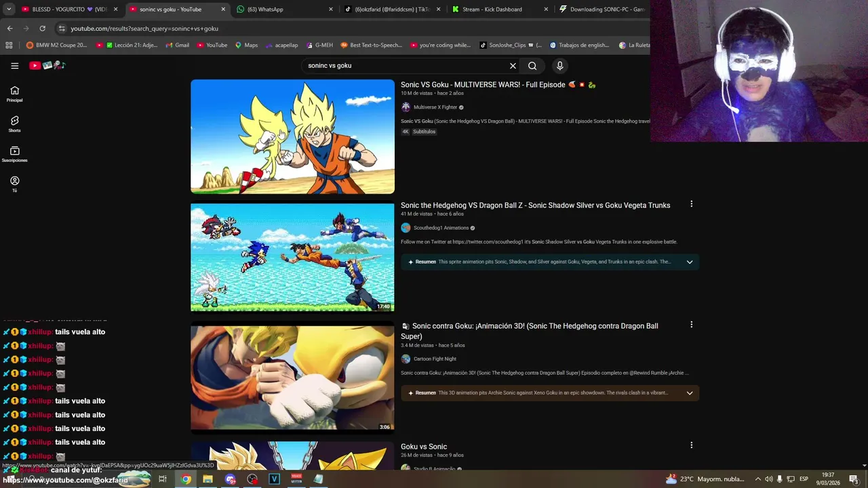Open the Multiverse X Fighter channel name
The height and width of the screenshot is (488, 868).
click(x=435, y=107)
